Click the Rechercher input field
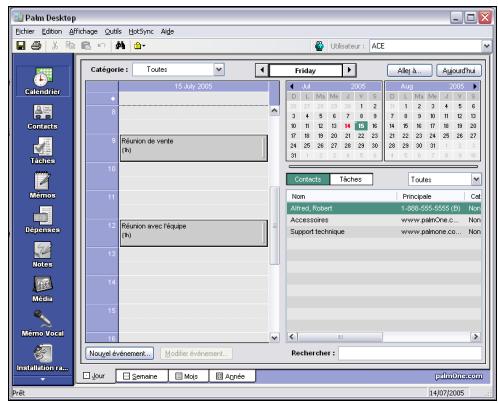Viewport: 498px width, 403px height. click(x=410, y=353)
